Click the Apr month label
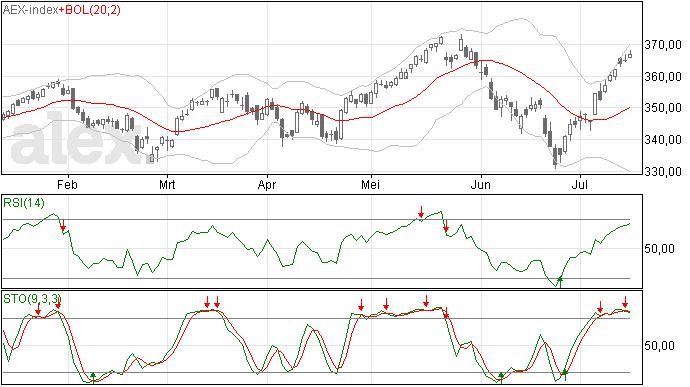 (267, 184)
